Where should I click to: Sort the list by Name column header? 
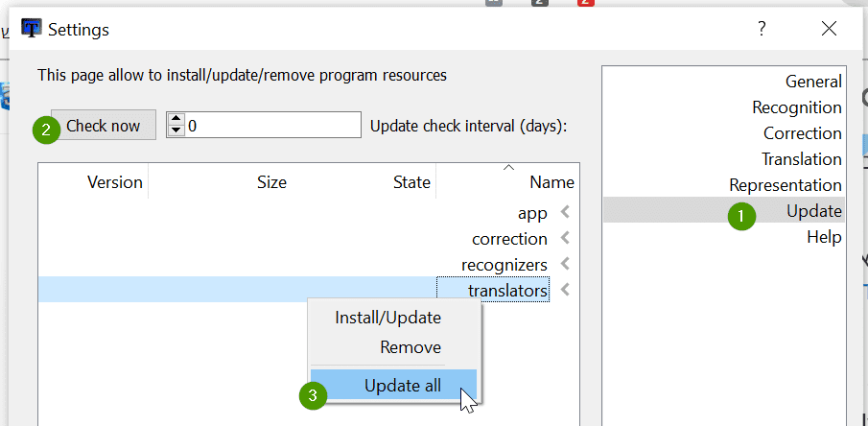pyautogui.click(x=551, y=182)
